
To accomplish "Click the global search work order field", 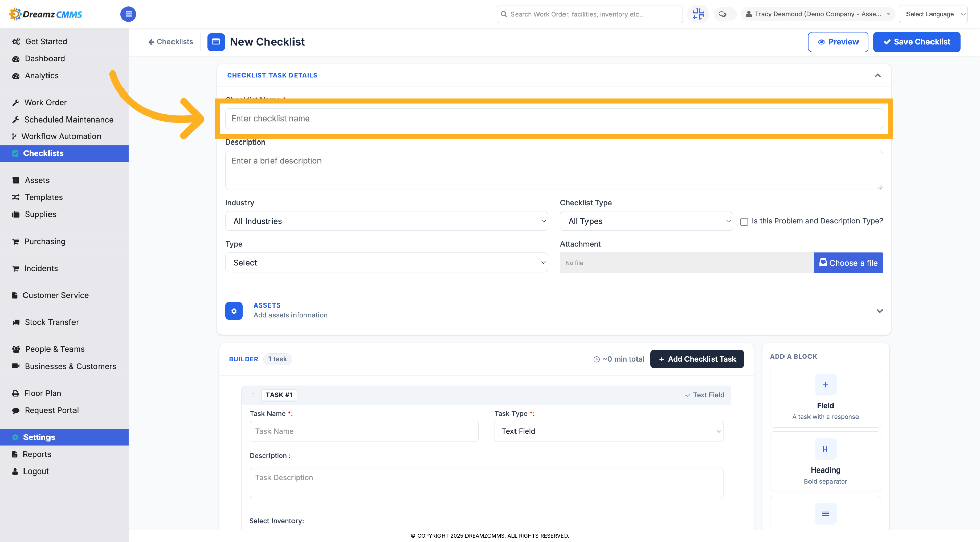I will click(x=590, y=14).
